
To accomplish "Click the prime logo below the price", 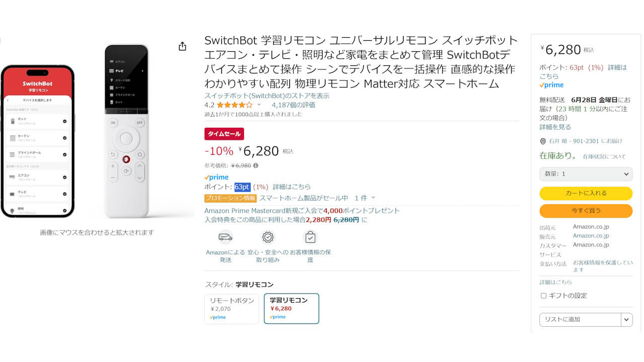I will pyautogui.click(x=216, y=177).
